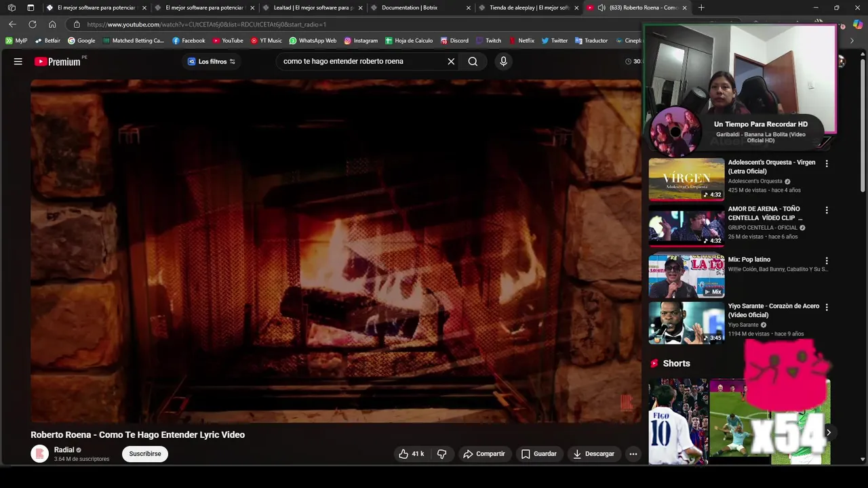The height and width of the screenshot is (488, 868).
Task: Open the Netflix bookmark
Action: point(521,41)
